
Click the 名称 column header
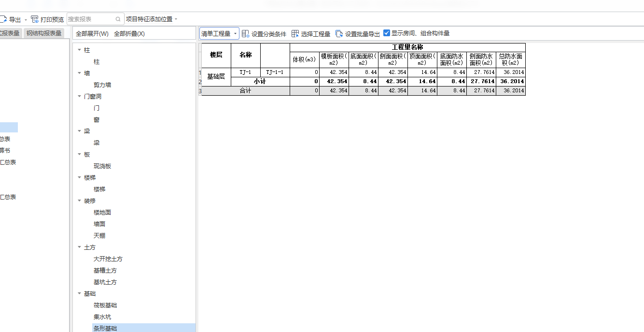tap(246, 55)
